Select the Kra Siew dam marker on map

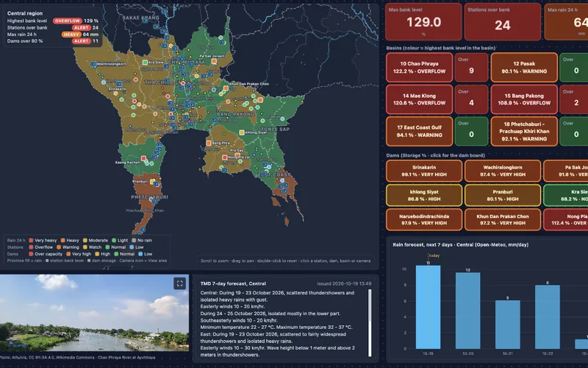point(145,62)
